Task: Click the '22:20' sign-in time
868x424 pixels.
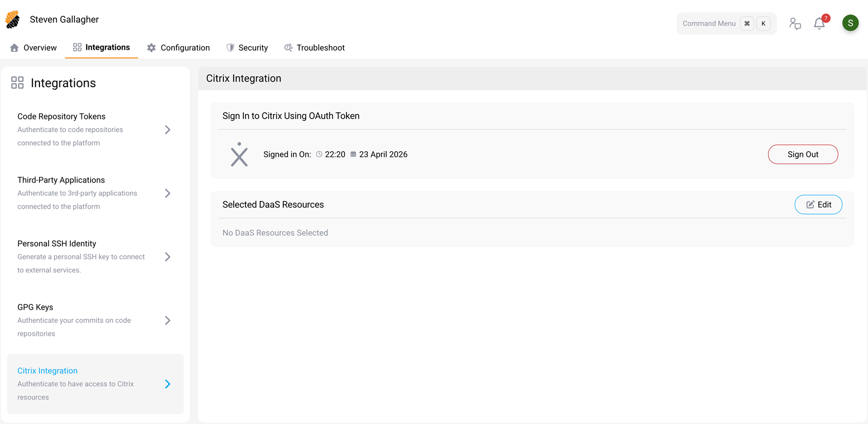Action: (x=335, y=154)
